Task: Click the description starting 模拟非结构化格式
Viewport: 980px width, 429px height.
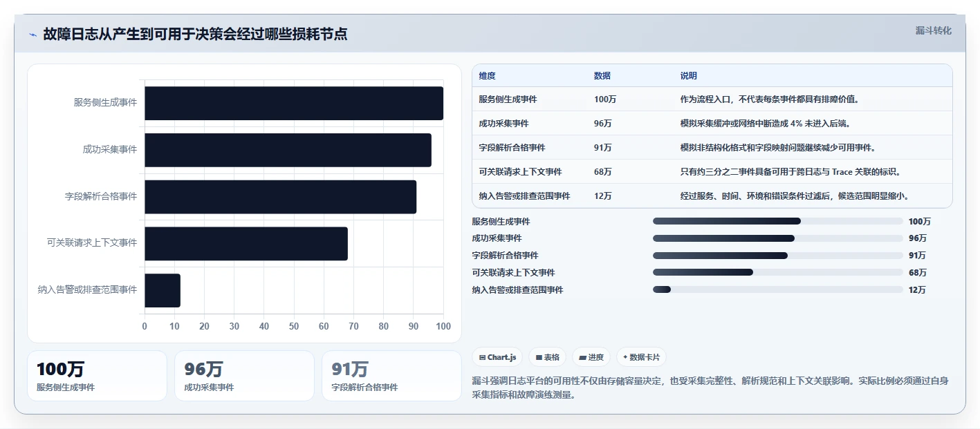Action: pyautogui.click(x=778, y=148)
